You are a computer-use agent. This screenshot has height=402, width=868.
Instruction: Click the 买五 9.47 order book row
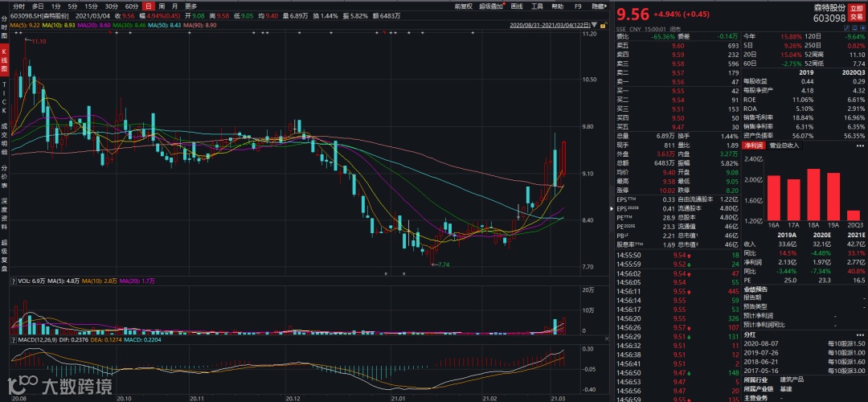[678, 127]
